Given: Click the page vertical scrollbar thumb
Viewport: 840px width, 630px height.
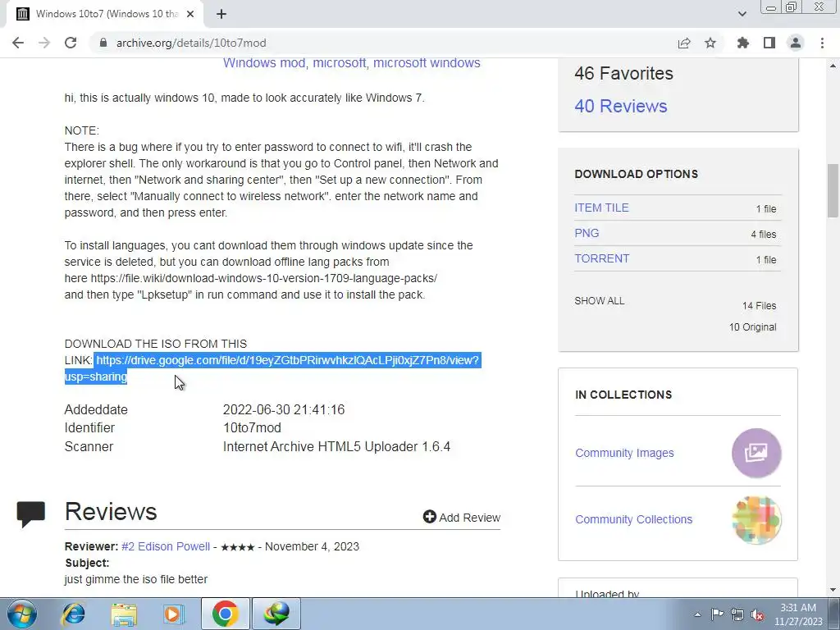Looking at the screenshot, I should point(833,190).
